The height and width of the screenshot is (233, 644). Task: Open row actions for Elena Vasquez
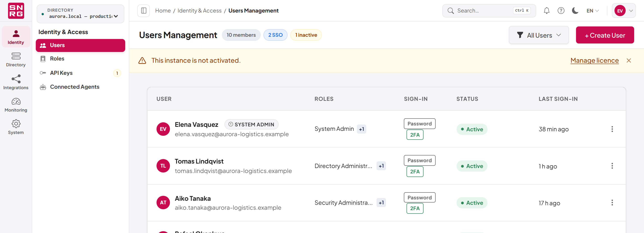[612, 129]
